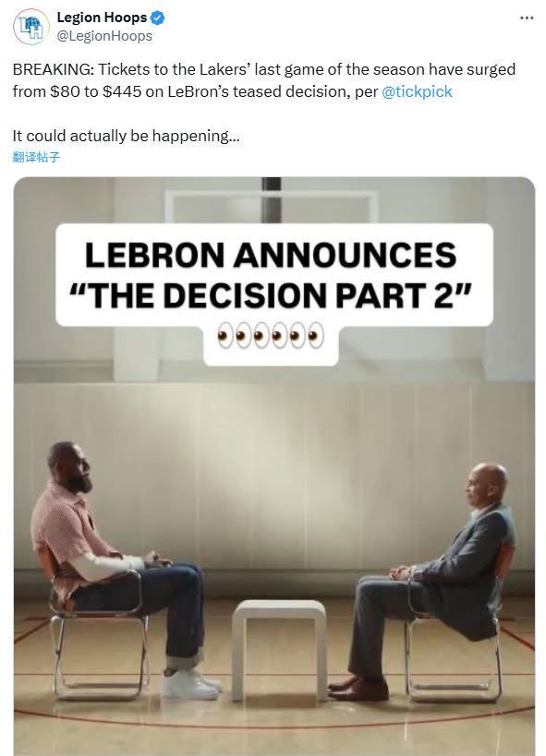The height and width of the screenshot is (756, 546).
Task: Click the white stool between the chairs
Action: pos(280,649)
